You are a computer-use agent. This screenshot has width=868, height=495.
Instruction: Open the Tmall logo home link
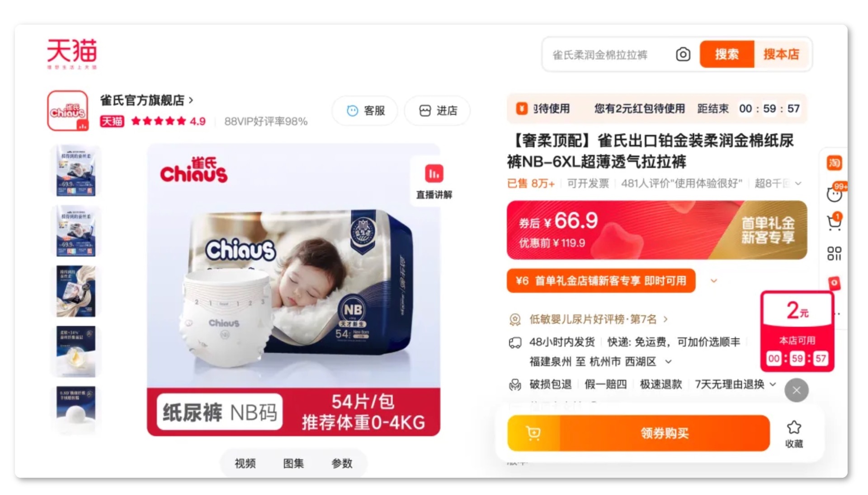(x=72, y=54)
